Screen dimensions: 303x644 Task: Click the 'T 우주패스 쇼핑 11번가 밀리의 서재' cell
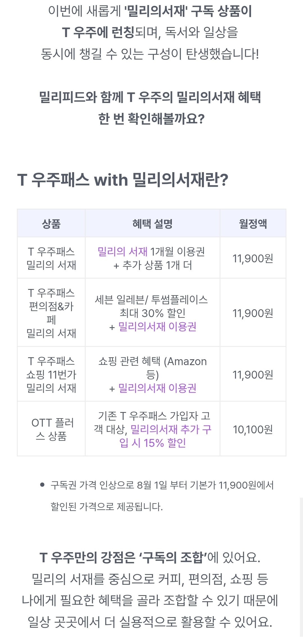click(51, 374)
